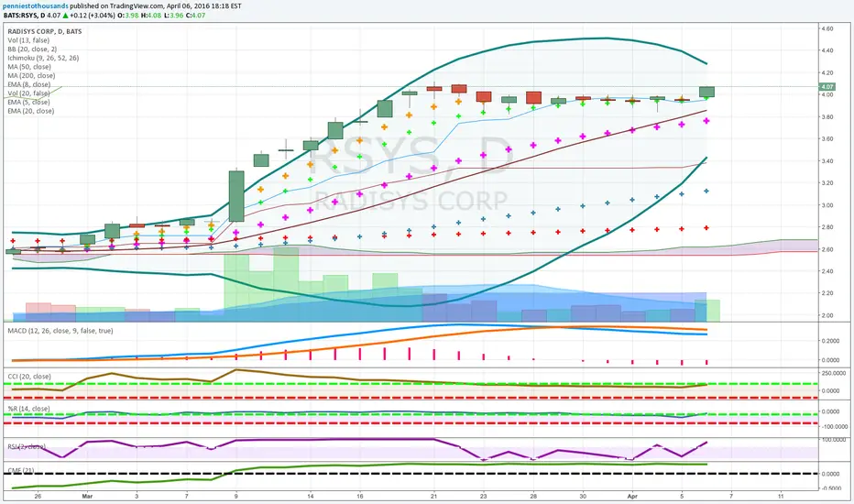Open the penniestothousands author link
The height and width of the screenshot is (504, 854).
pos(36,6)
